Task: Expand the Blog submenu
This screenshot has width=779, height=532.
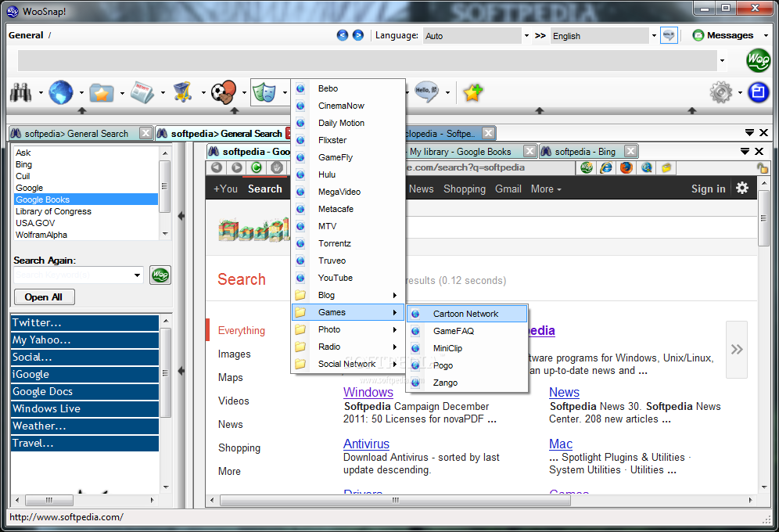Action: [x=348, y=295]
